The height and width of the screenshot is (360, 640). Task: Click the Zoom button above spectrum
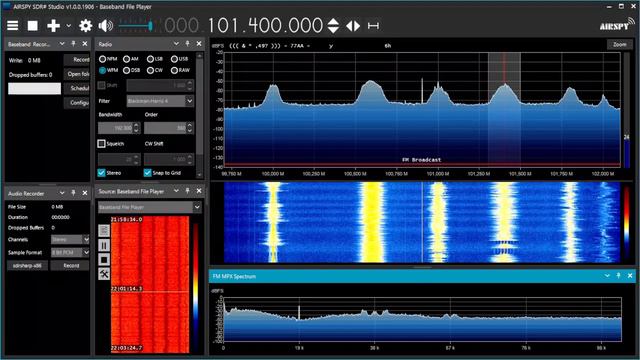coord(619,44)
